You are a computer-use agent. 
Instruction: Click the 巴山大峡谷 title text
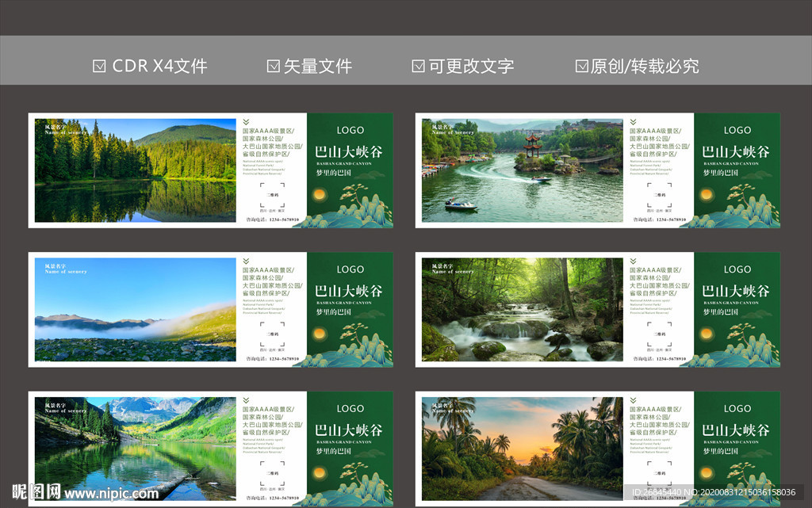[x=349, y=151]
